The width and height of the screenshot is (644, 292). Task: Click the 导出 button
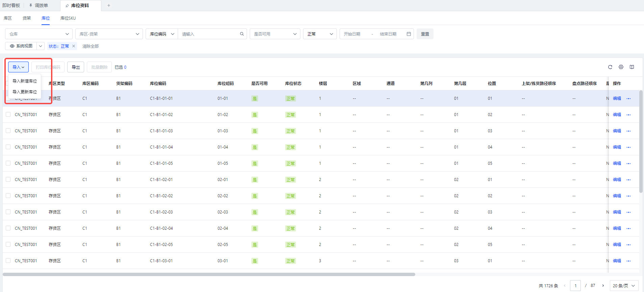coord(76,67)
